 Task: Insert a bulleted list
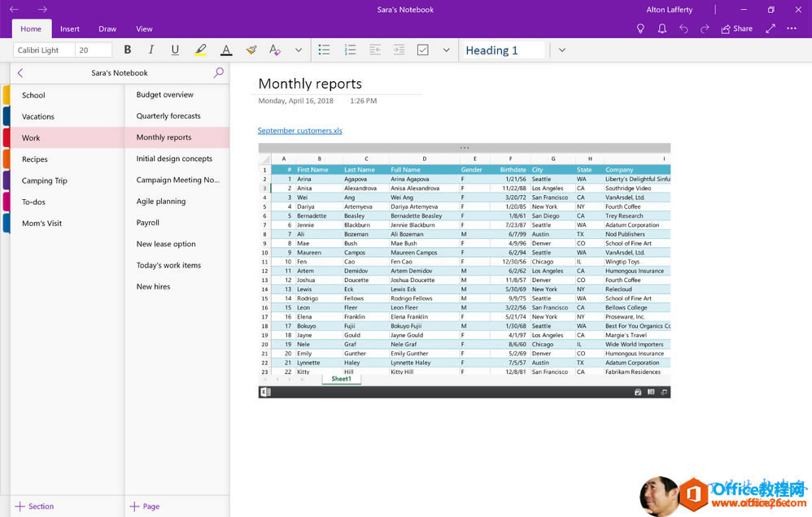click(324, 50)
